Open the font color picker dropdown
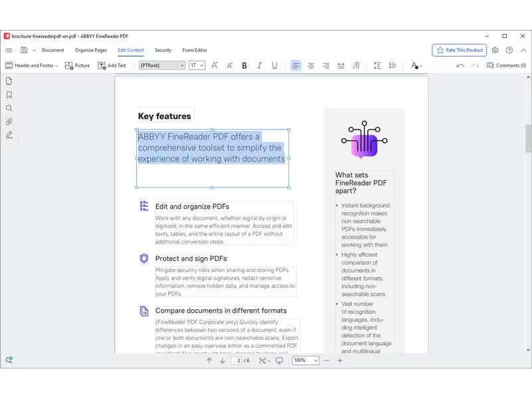Screen dimensions: 532x399 [417, 65]
